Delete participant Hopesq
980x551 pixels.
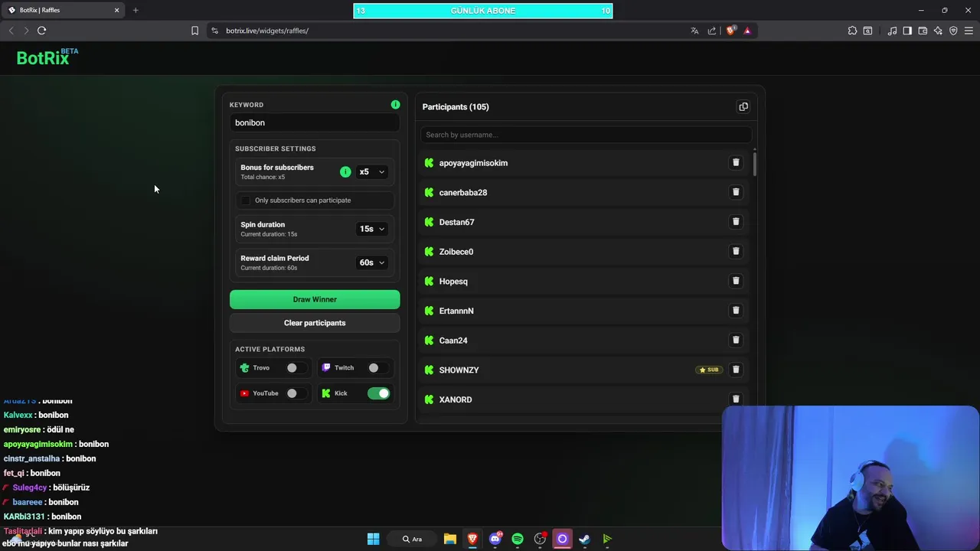tap(736, 281)
